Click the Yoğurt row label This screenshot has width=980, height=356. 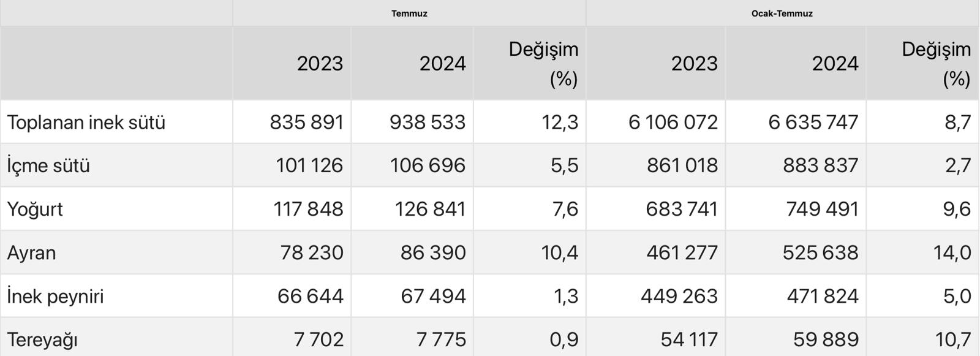(x=35, y=210)
